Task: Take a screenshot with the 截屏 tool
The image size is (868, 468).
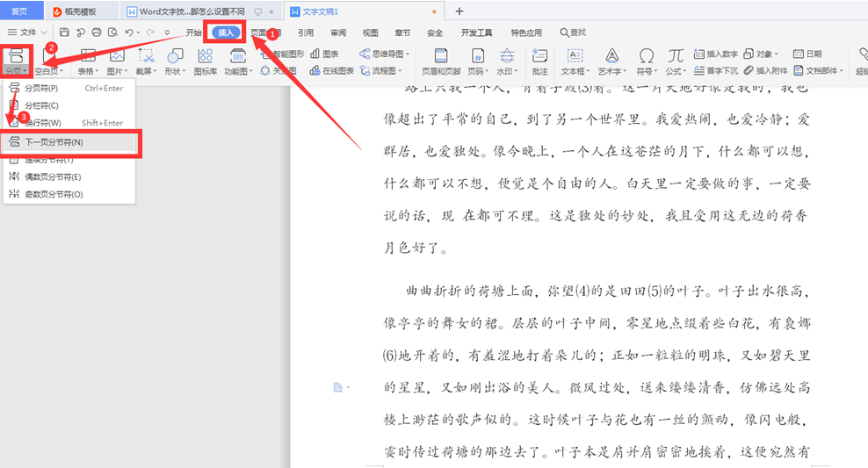Action: [146, 61]
